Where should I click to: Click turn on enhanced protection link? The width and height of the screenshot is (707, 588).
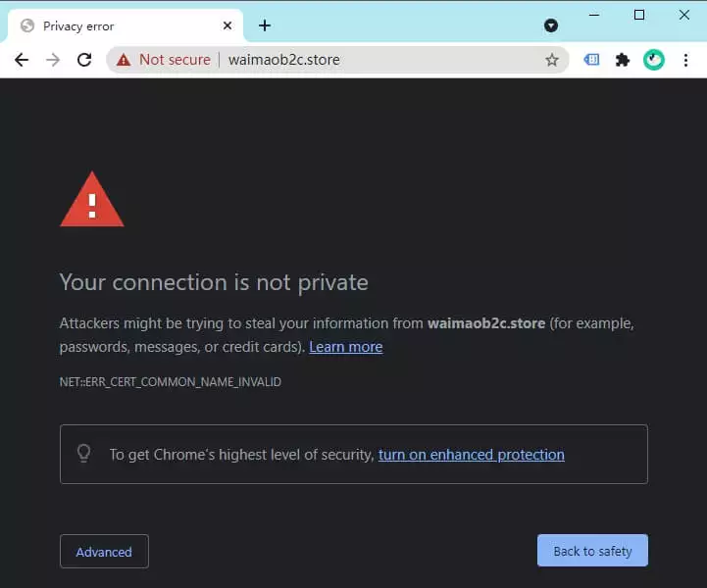pyautogui.click(x=471, y=455)
